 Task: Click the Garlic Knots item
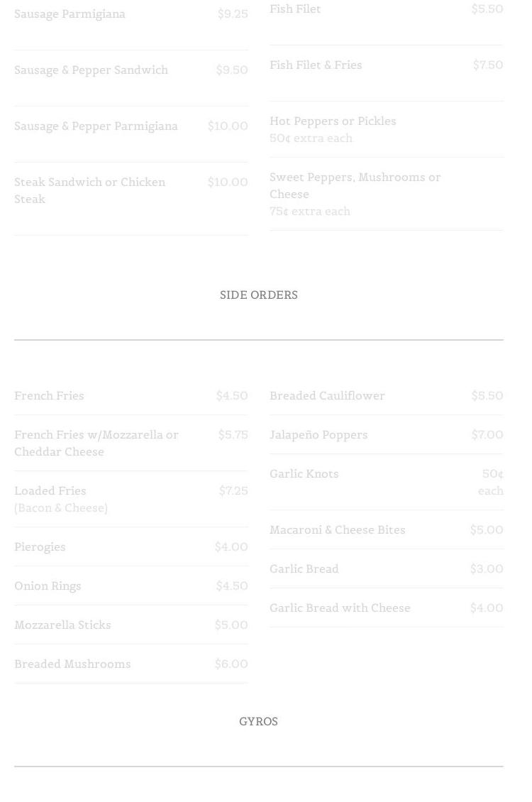tap(304, 474)
